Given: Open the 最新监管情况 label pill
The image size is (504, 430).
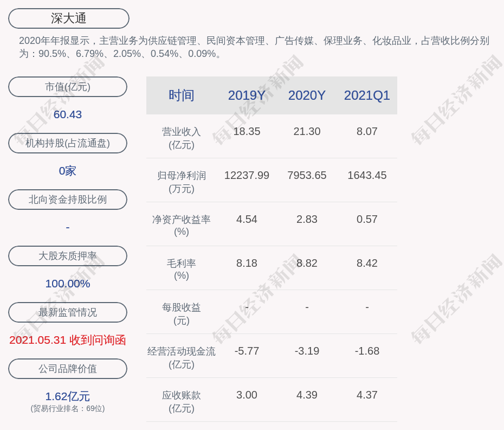Looking at the screenshot, I should (68, 312).
